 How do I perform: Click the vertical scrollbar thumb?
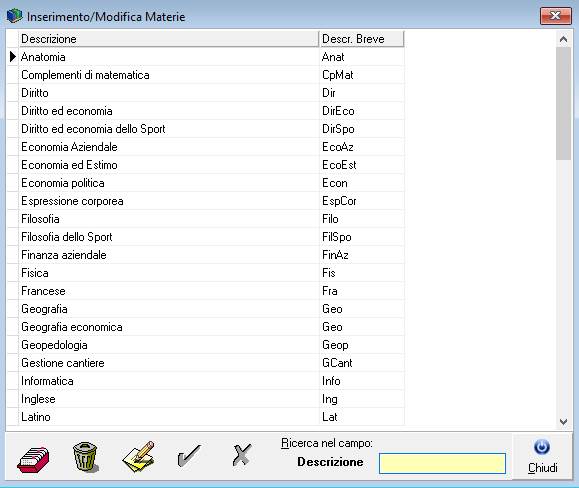(x=563, y=103)
